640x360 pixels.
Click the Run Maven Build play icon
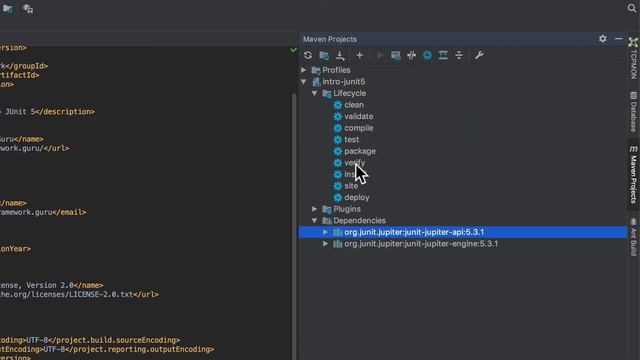pyautogui.click(x=380, y=55)
